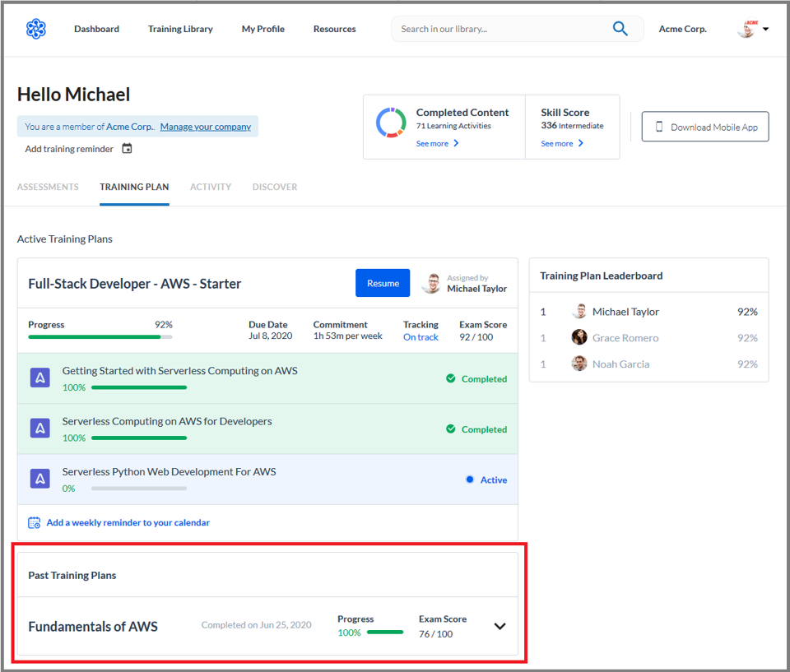790x672 pixels.
Task: Expand the Fundamentals of AWS past plan
Action: (x=500, y=626)
